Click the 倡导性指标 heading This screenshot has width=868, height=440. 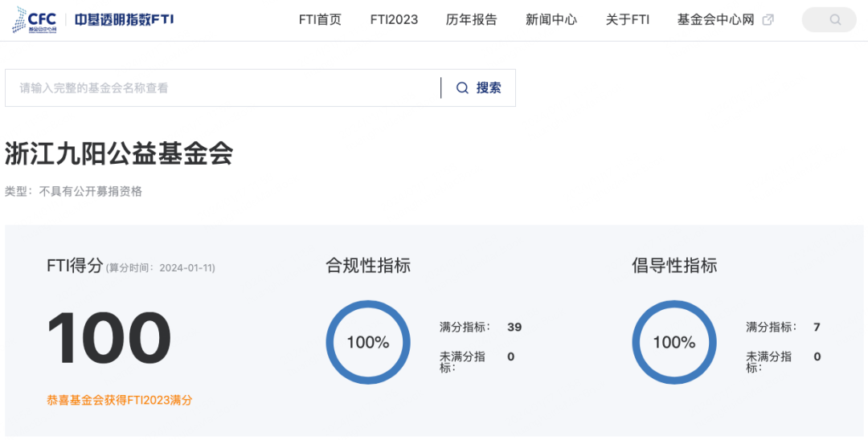click(674, 266)
